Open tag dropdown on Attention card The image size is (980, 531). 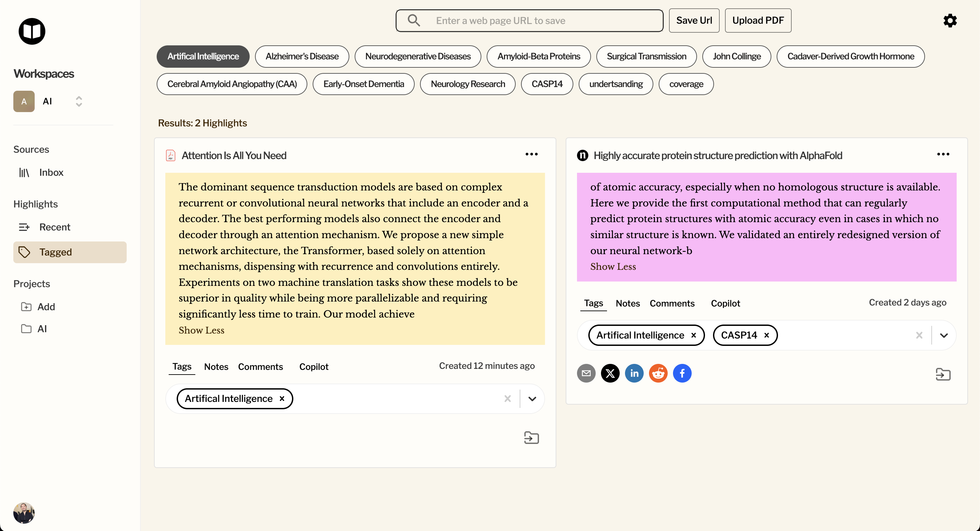(532, 399)
